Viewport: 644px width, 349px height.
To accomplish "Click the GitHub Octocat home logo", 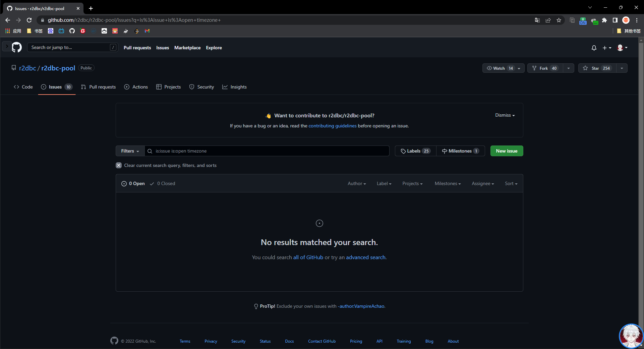I will tap(17, 48).
